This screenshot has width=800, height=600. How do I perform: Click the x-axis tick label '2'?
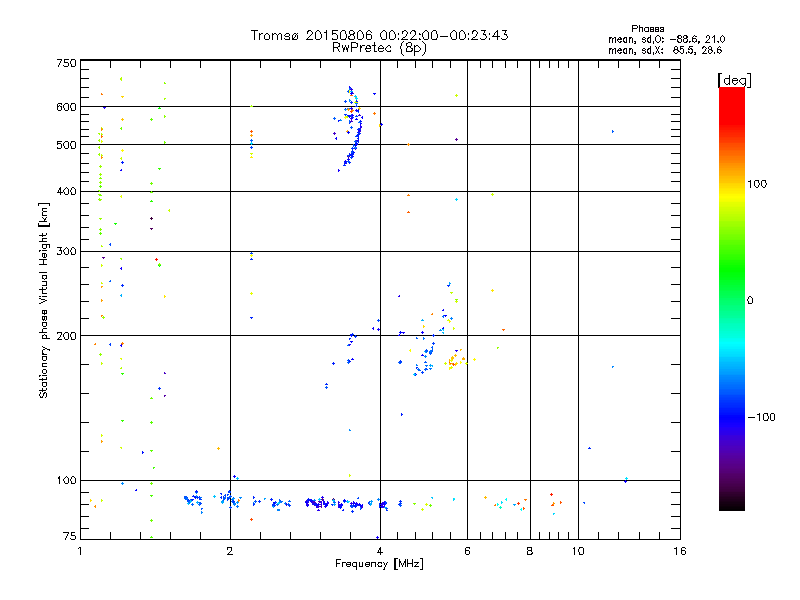click(230, 551)
